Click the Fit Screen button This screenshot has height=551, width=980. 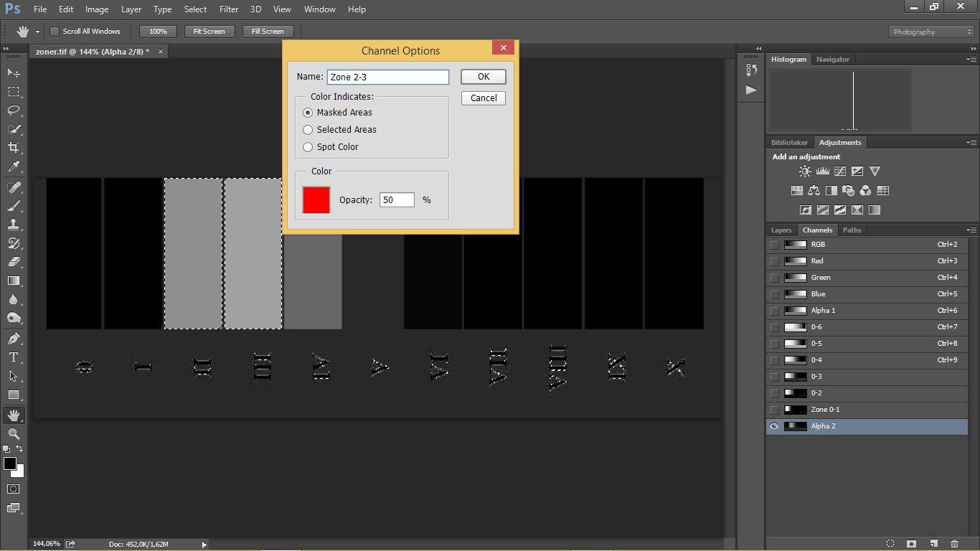coord(209,32)
